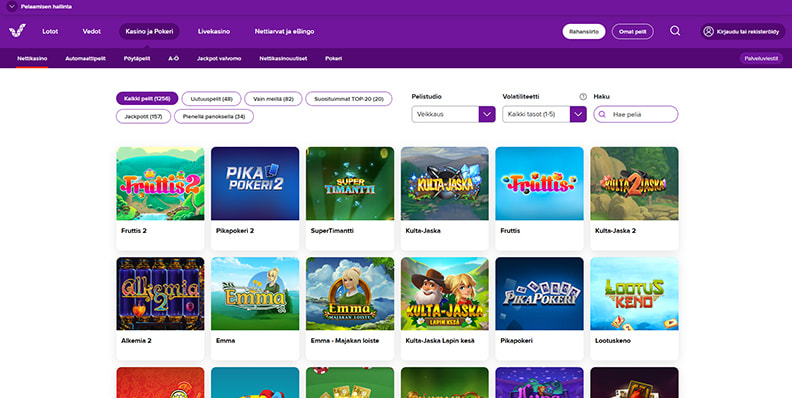Open Lotot in main navigation

coord(50,31)
